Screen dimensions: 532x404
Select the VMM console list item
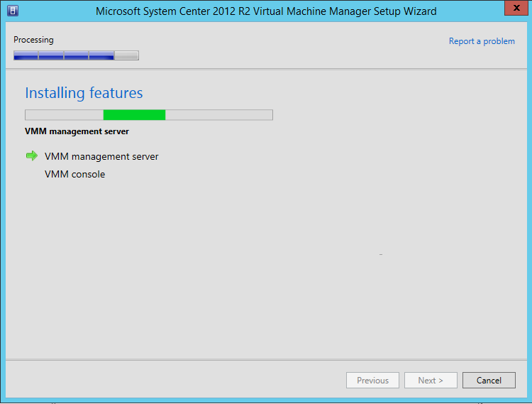click(x=75, y=174)
